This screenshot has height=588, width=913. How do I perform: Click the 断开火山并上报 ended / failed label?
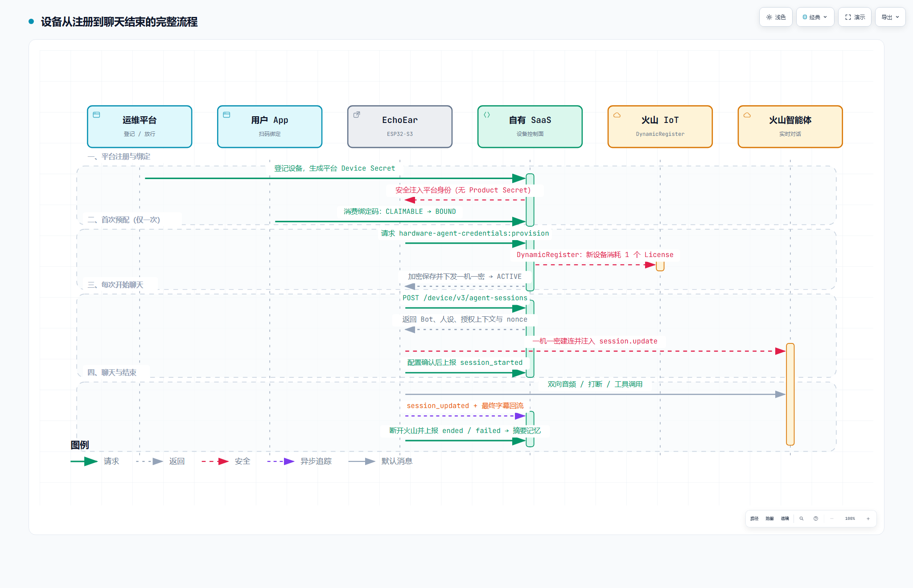[x=465, y=431]
